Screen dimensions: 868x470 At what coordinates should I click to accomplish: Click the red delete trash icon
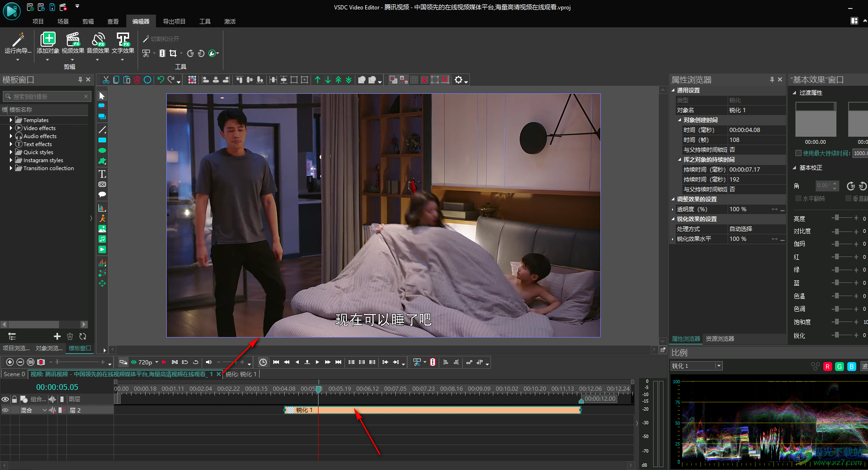(137, 80)
